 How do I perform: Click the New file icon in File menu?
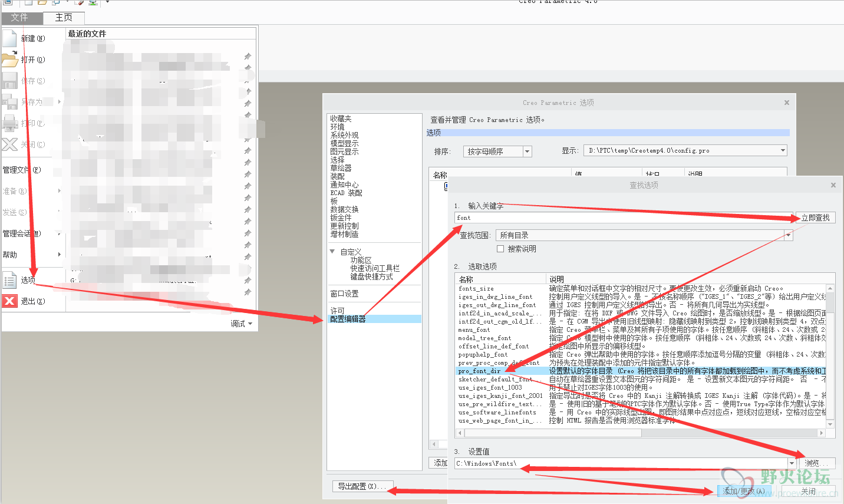[9, 38]
